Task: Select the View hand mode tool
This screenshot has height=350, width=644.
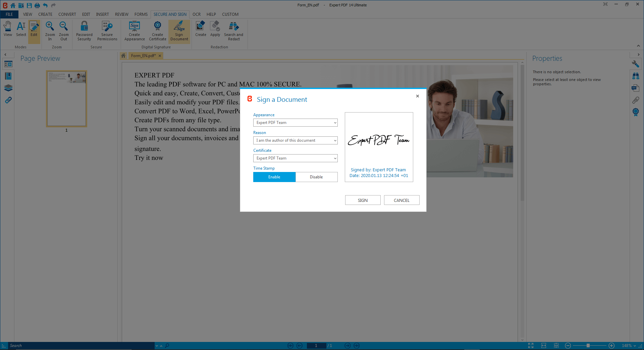Action: [8, 29]
